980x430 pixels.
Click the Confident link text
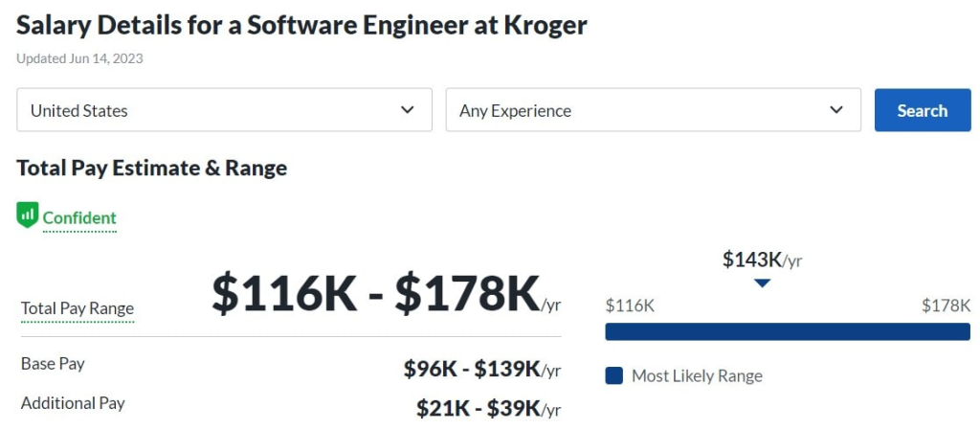(79, 218)
